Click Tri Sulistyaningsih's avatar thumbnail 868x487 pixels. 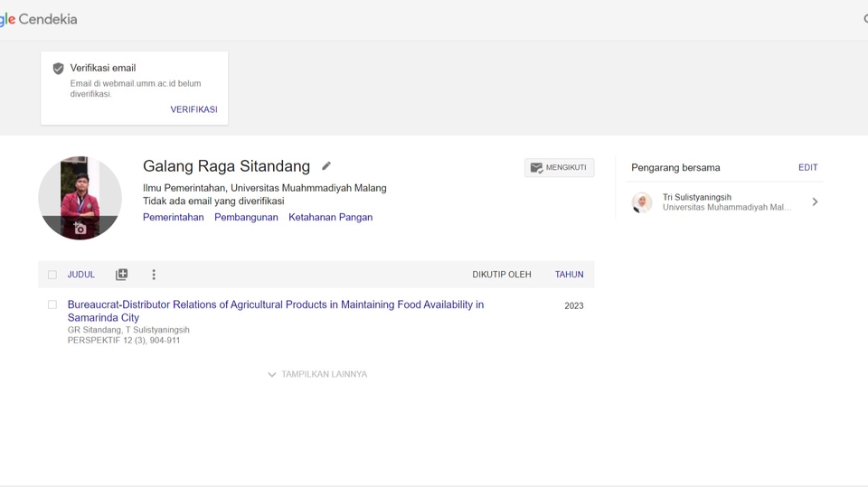point(642,202)
